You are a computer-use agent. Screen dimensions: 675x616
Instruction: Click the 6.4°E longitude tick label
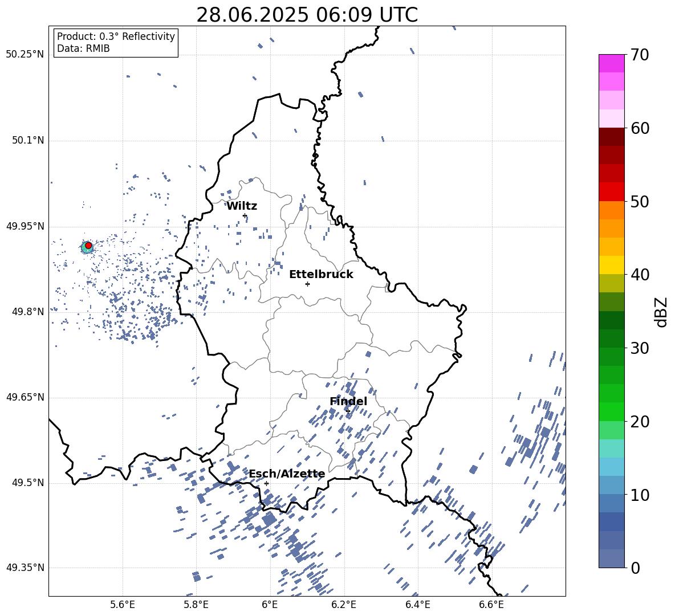(x=417, y=605)
